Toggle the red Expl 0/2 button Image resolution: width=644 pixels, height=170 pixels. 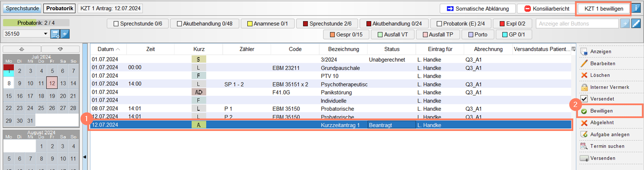pyautogui.click(x=512, y=24)
